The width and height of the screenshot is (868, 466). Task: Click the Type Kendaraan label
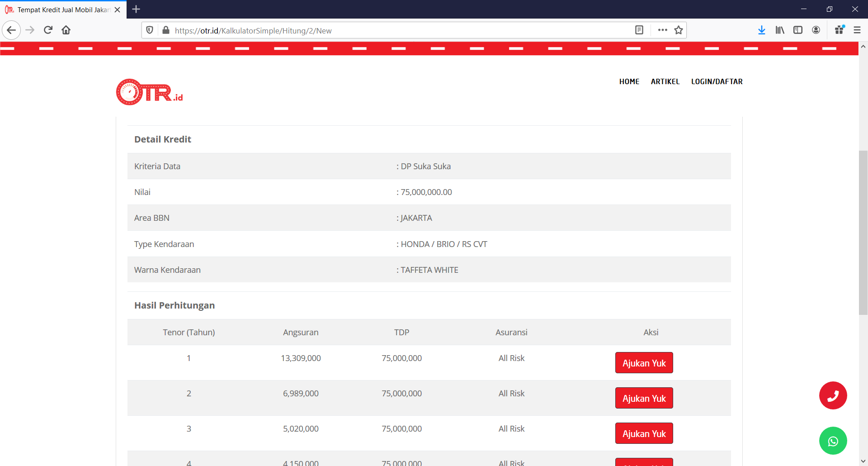[x=164, y=244]
